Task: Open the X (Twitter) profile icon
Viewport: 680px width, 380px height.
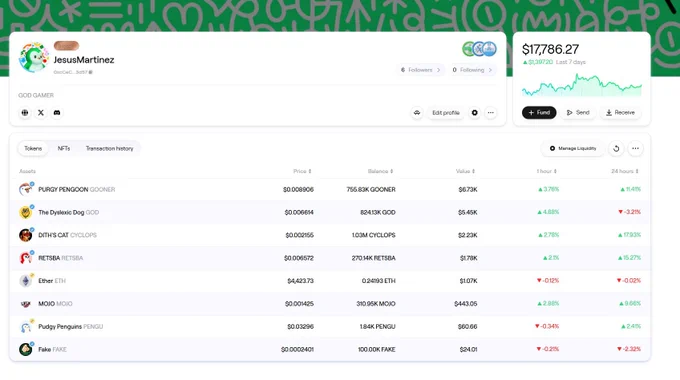Action: [x=41, y=113]
